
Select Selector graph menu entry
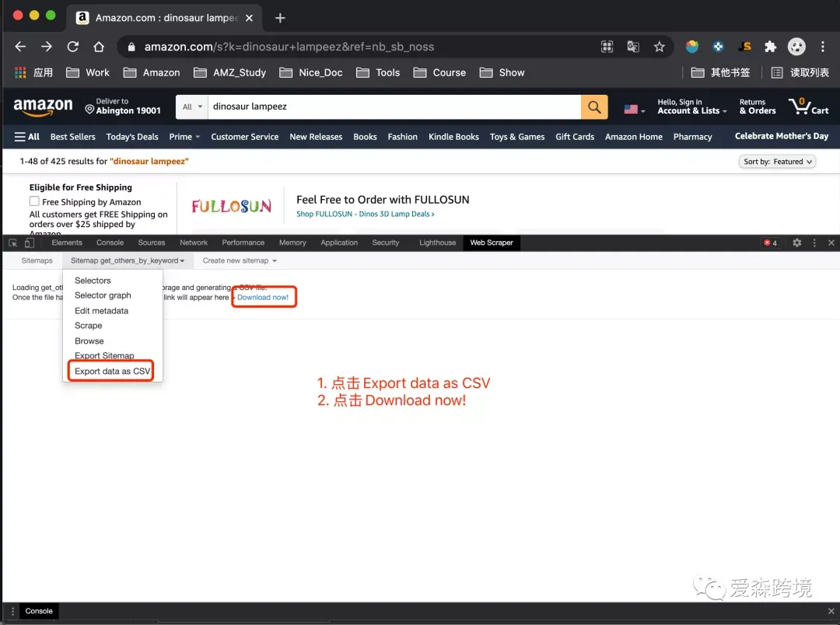click(103, 295)
